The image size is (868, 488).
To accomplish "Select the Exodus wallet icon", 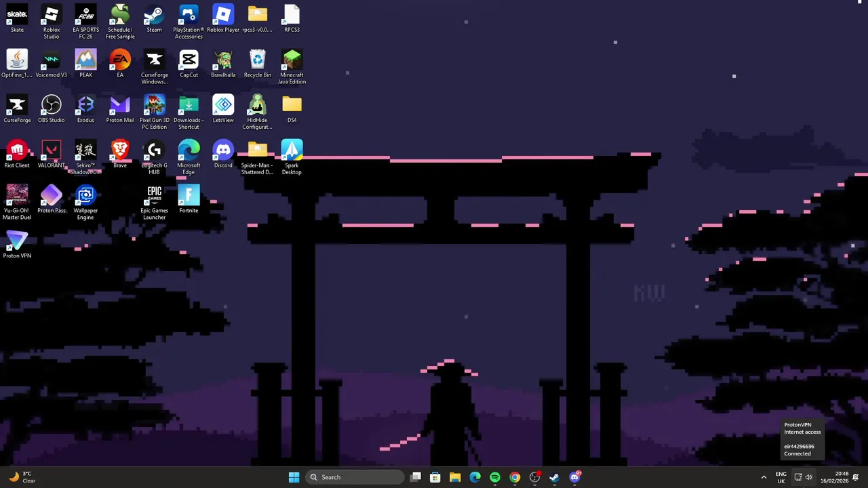I will click(x=85, y=108).
